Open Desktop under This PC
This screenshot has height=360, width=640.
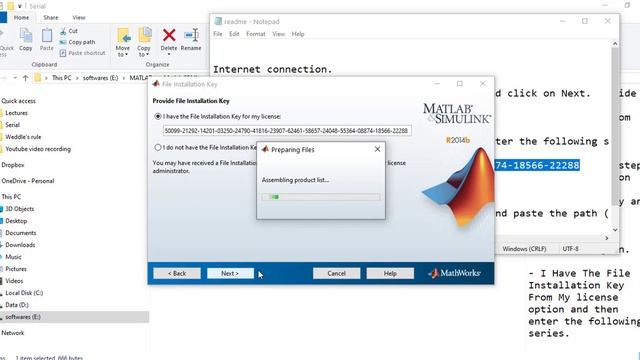(x=16, y=221)
